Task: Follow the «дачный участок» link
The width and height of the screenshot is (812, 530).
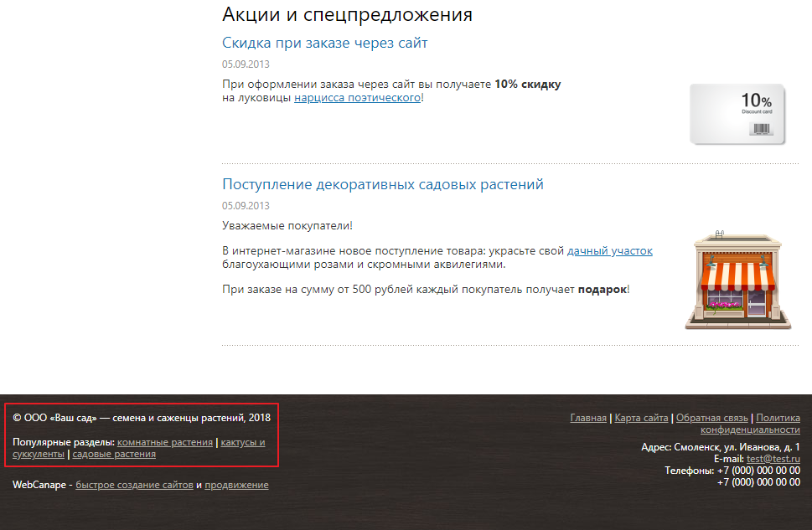Action: pyautogui.click(x=609, y=251)
